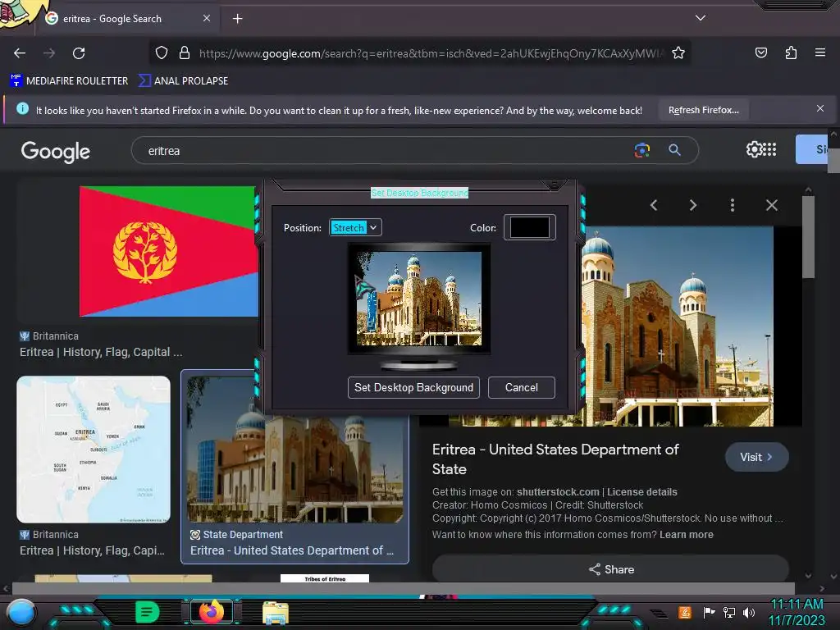This screenshot has height=630, width=840.
Task: Show next image in preview panel
Action: pos(692,205)
